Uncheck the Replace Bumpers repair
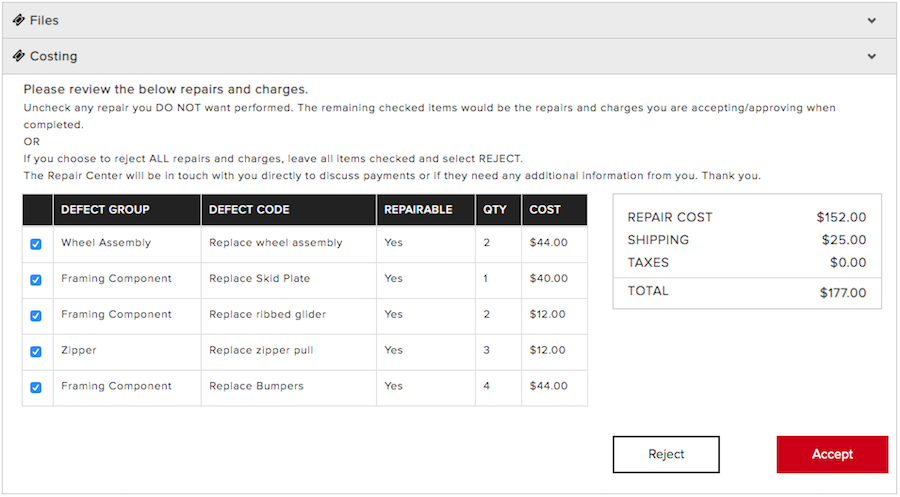This screenshot has width=900, height=497. pos(36,387)
